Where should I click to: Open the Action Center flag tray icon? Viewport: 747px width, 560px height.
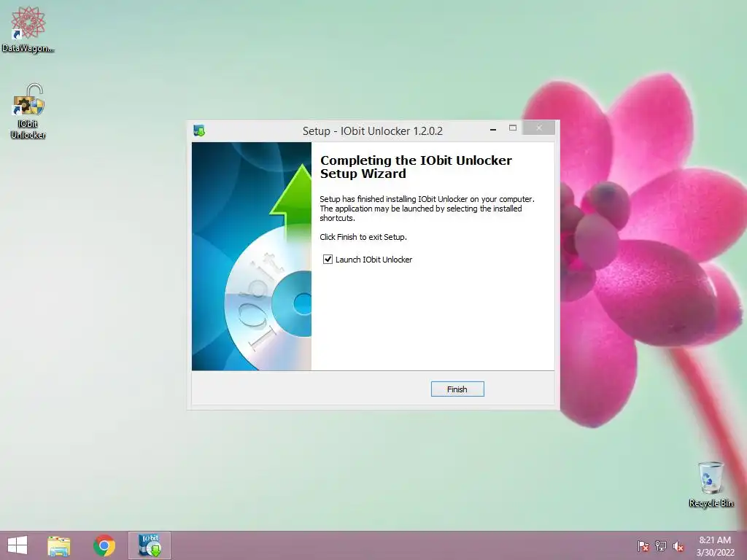pos(643,546)
